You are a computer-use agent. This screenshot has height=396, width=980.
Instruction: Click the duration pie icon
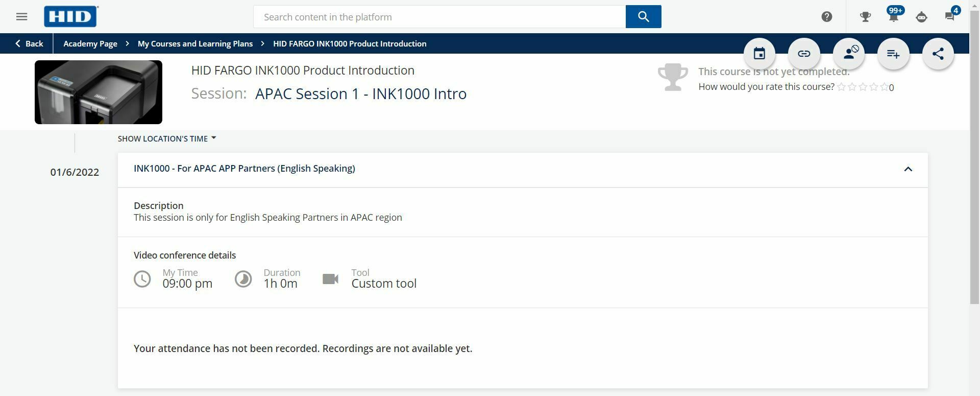click(x=243, y=279)
